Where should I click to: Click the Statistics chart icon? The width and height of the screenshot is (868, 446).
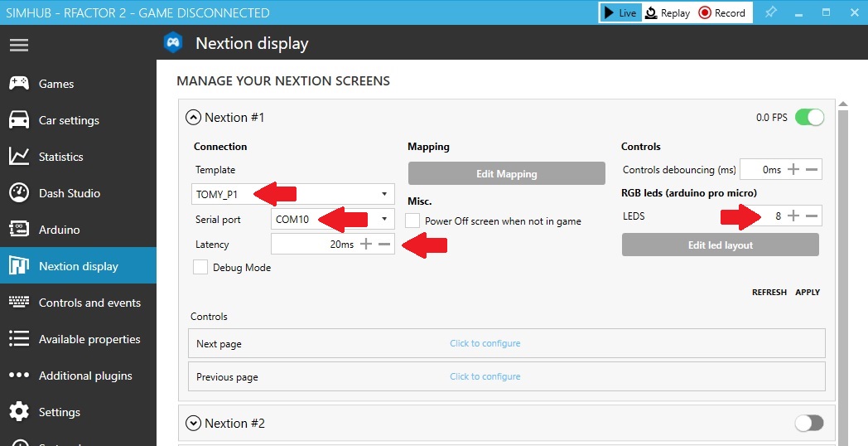[19, 157]
